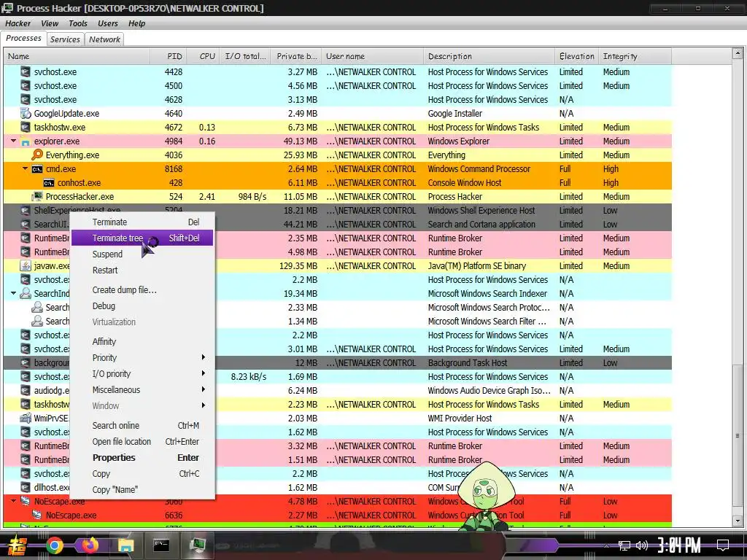The height and width of the screenshot is (560, 747).
Task: Open the View menu
Action: point(50,23)
